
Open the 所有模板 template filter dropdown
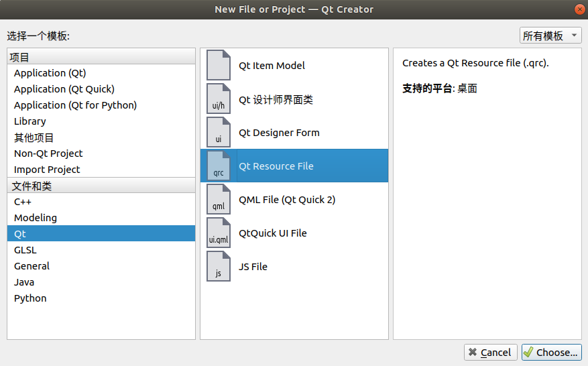coord(550,36)
